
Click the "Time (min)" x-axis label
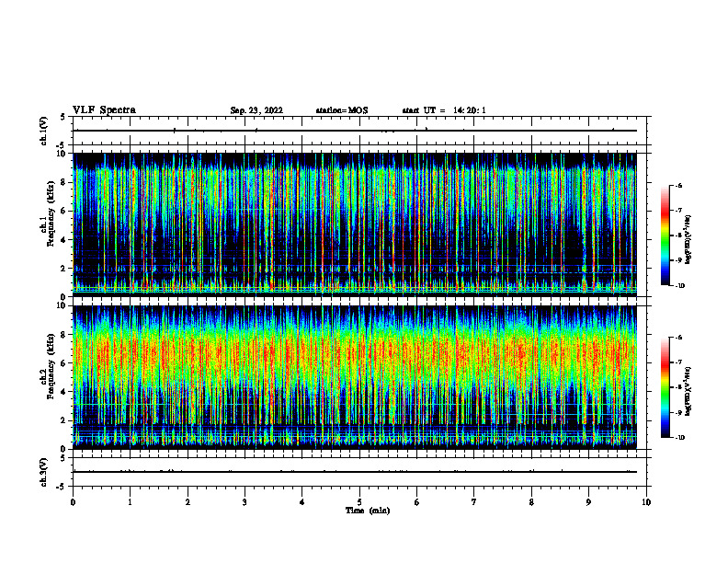tap(368, 511)
